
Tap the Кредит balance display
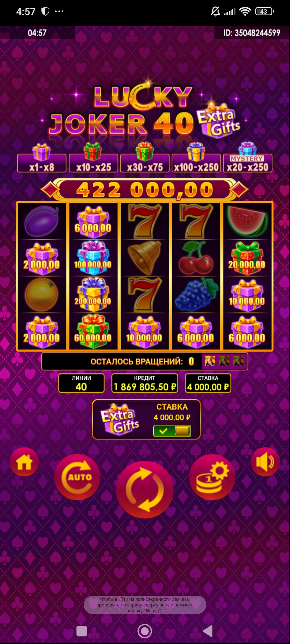point(145,383)
